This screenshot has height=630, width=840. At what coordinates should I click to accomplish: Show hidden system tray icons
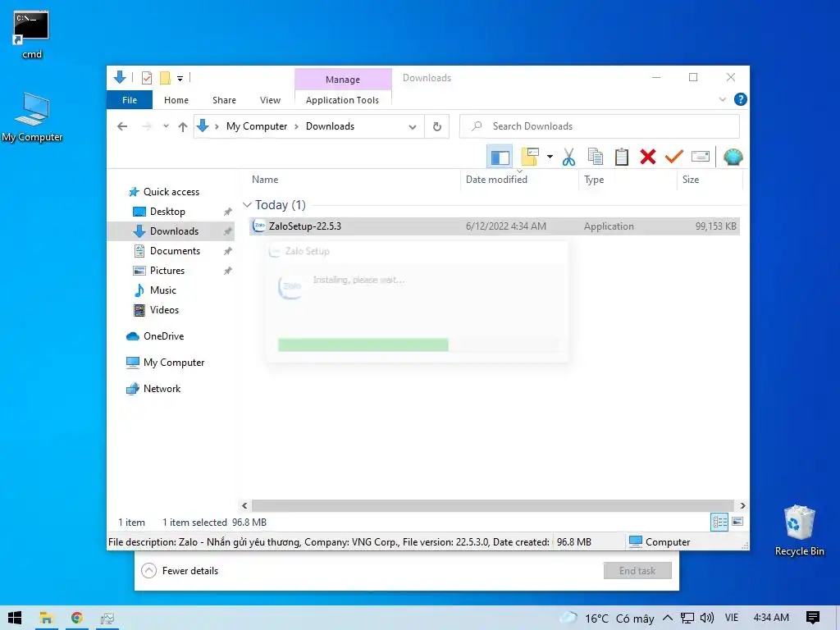[668, 618]
